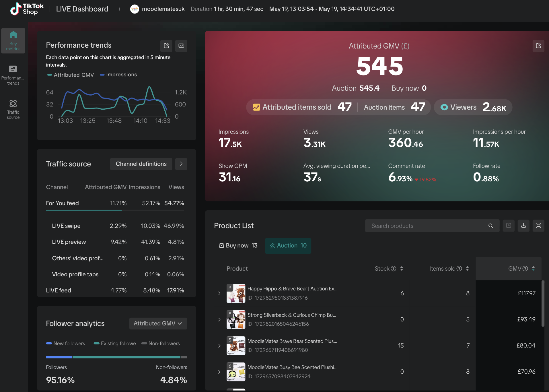Click the TikTok Shop logo
Screen dimensions: 549x392
point(27,9)
